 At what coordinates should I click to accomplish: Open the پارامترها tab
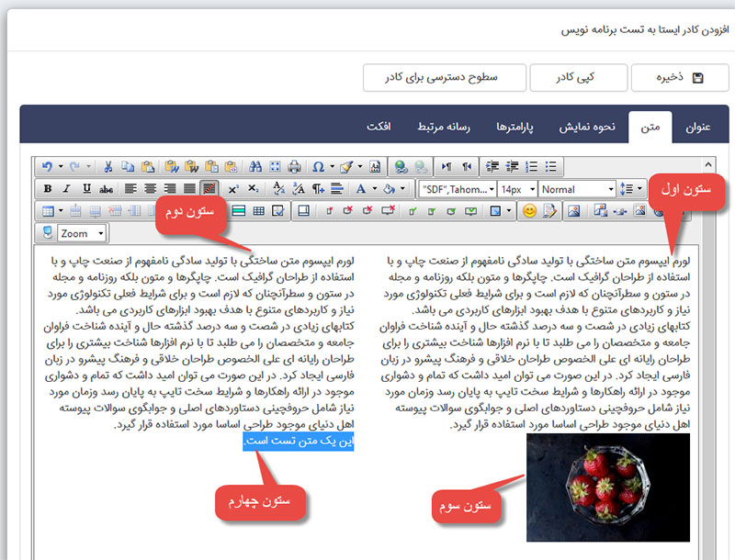click(516, 126)
